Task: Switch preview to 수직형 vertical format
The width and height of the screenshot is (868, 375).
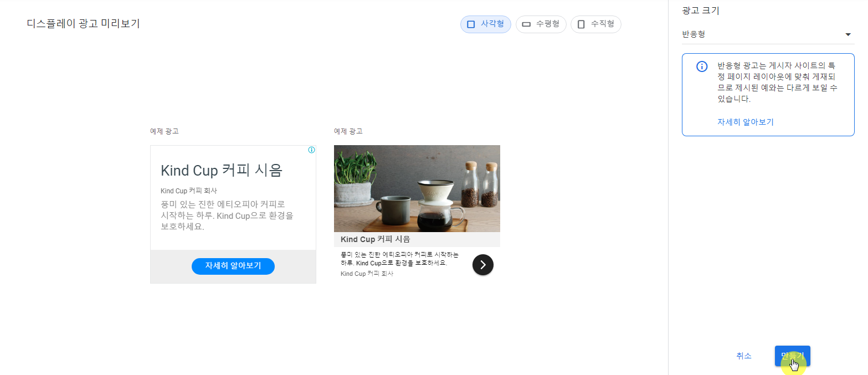Action: pyautogui.click(x=595, y=24)
